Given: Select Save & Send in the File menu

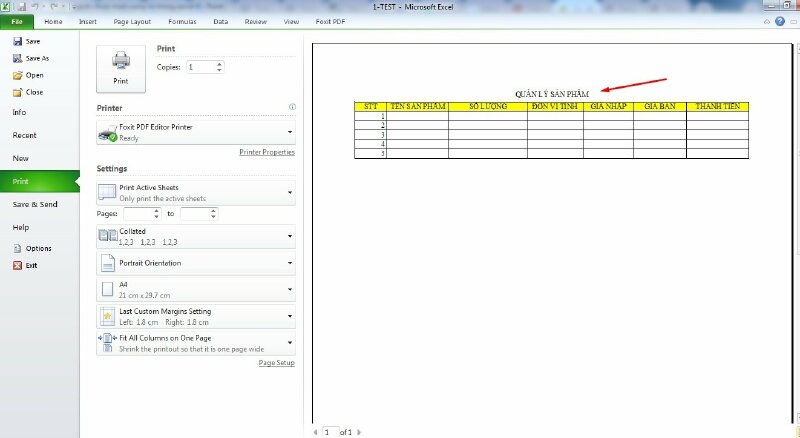Looking at the screenshot, I should click(36, 204).
